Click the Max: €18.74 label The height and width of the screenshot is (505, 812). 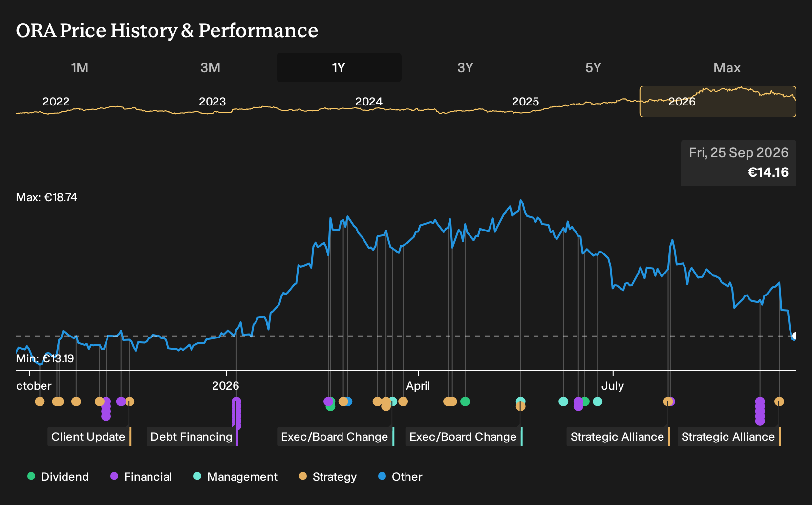pyautogui.click(x=46, y=197)
